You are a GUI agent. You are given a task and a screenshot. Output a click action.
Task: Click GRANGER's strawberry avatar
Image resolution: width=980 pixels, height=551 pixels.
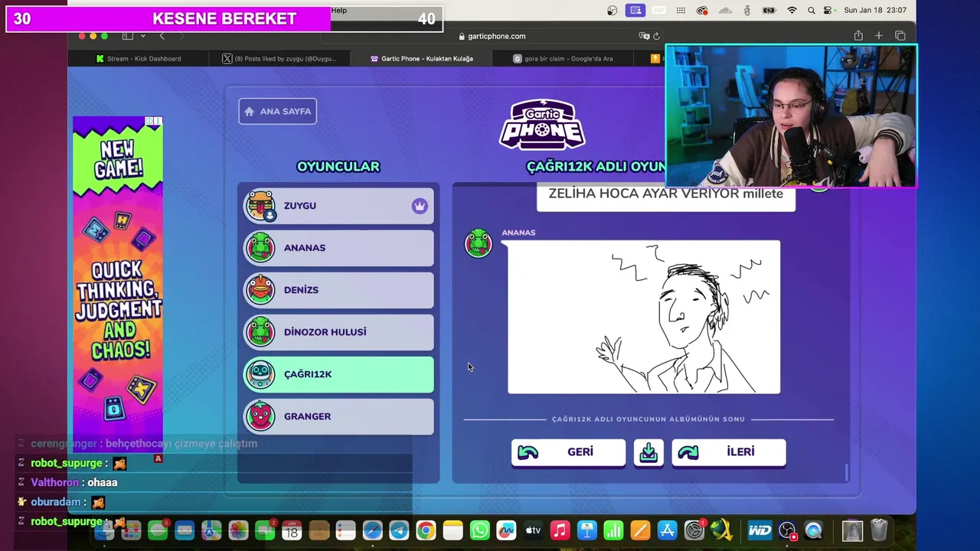[260, 416]
